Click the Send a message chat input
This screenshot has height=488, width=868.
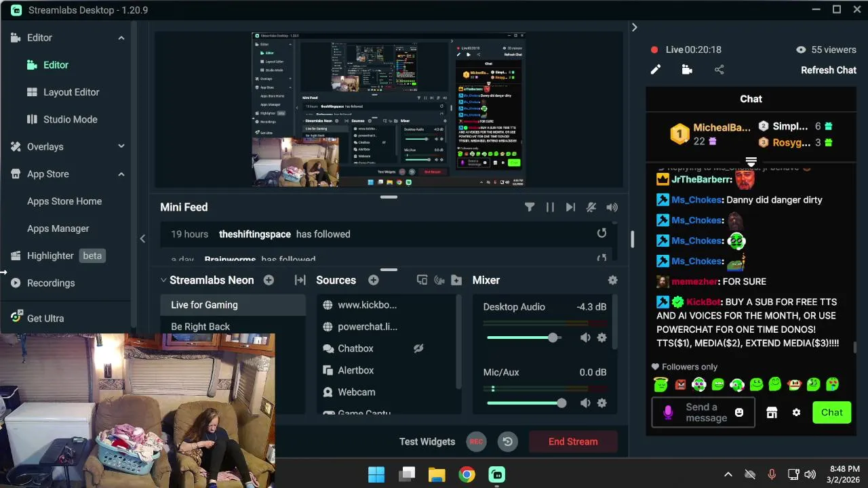(703, 412)
